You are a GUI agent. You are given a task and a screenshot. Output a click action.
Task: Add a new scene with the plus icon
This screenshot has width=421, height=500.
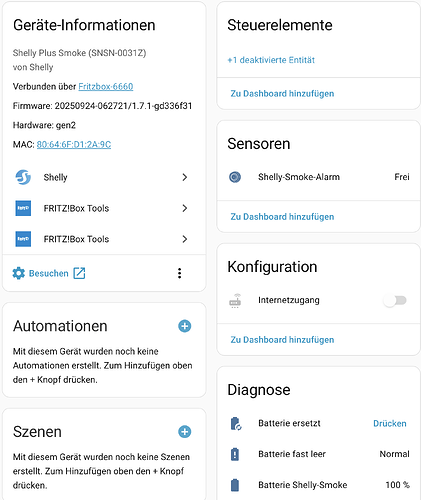(x=185, y=432)
